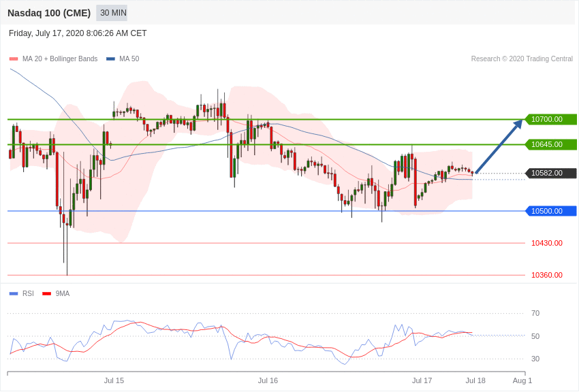Select the blue 10500.00 pivot price tag
579x392 pixels.
pyautogui.click(x=550, y=211)
